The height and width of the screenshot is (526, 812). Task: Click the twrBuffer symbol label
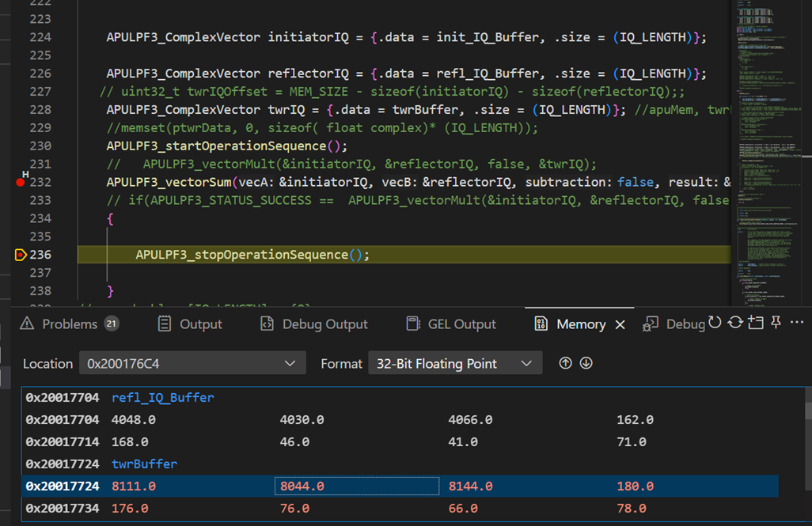[145, 464]
